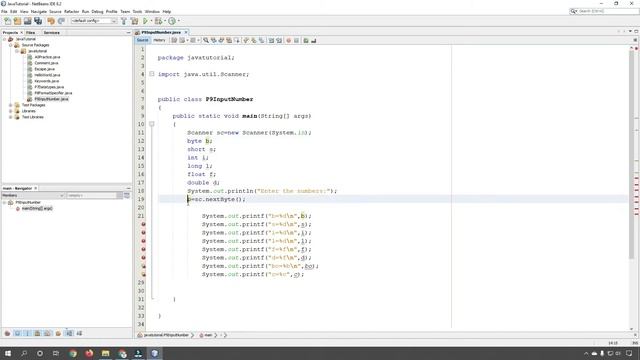Image resolution: width=640 pixels, height=360 pixels.
Task: Switch to the Files tab
Action: (x=31, y=33)
